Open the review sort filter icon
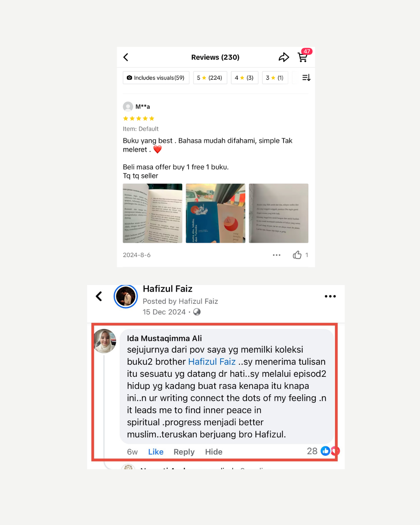 coord(306,78)
